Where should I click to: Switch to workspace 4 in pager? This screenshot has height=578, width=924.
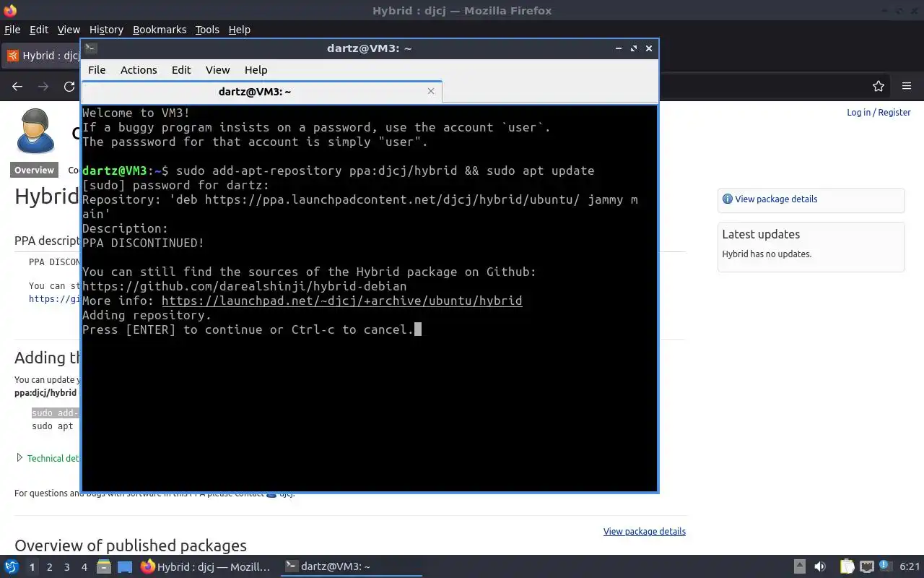coord(84,567)
